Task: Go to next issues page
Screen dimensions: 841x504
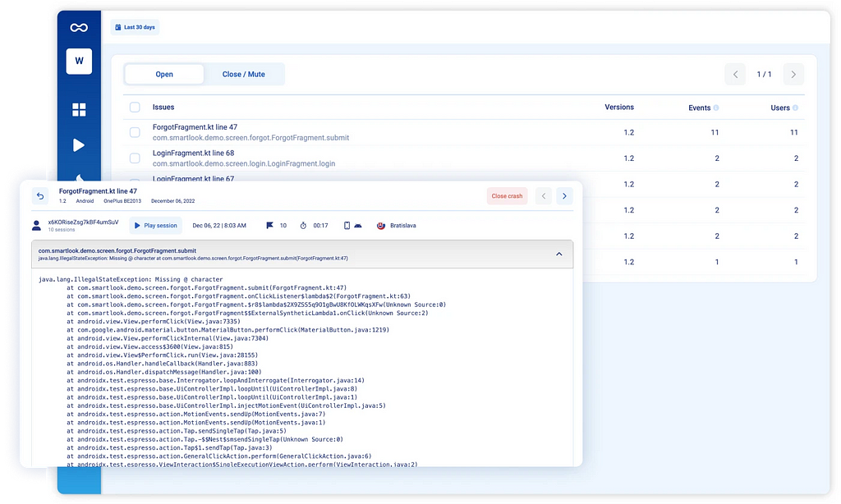Action: tap(793, 75)
